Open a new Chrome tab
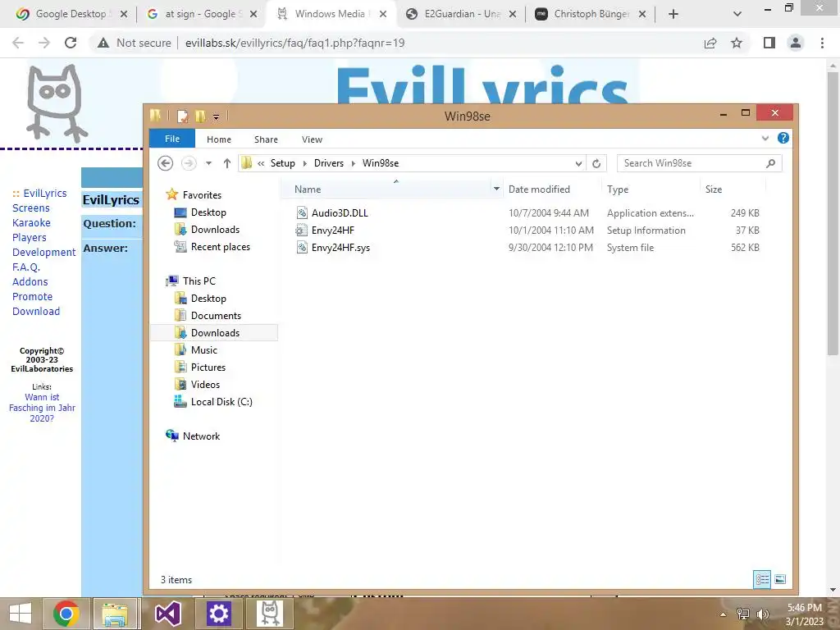Image resolution: width=840 pixels, height=630 pixels. click(673, 14)
